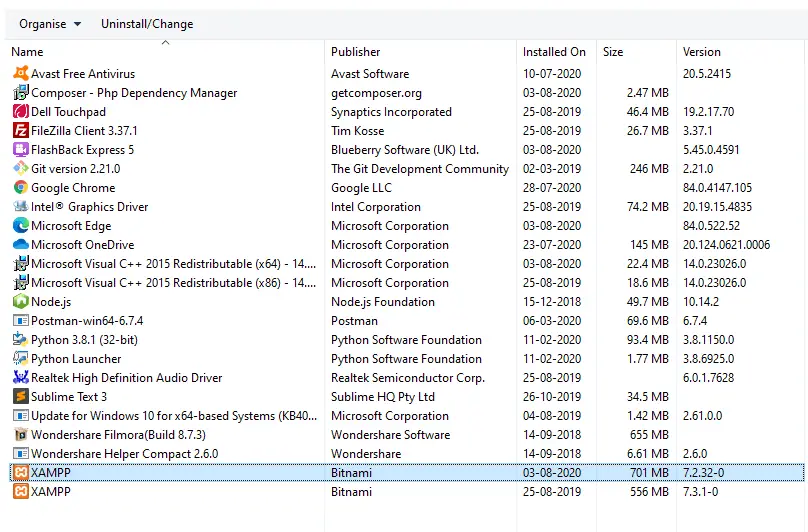Click the Git version 2.21.0 icon
The height and width of the screenshot is (532, 808).
tap(21, 169)
